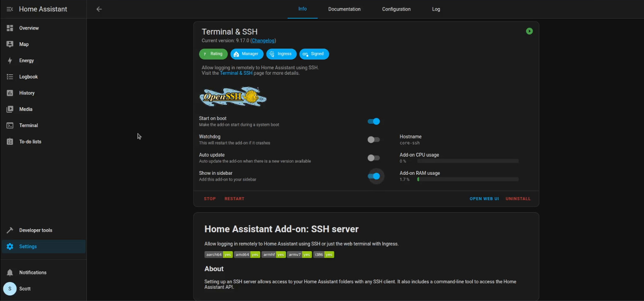Click OPEN WEB UI
This screenshot has width=644, height=301.
point(484,199)
